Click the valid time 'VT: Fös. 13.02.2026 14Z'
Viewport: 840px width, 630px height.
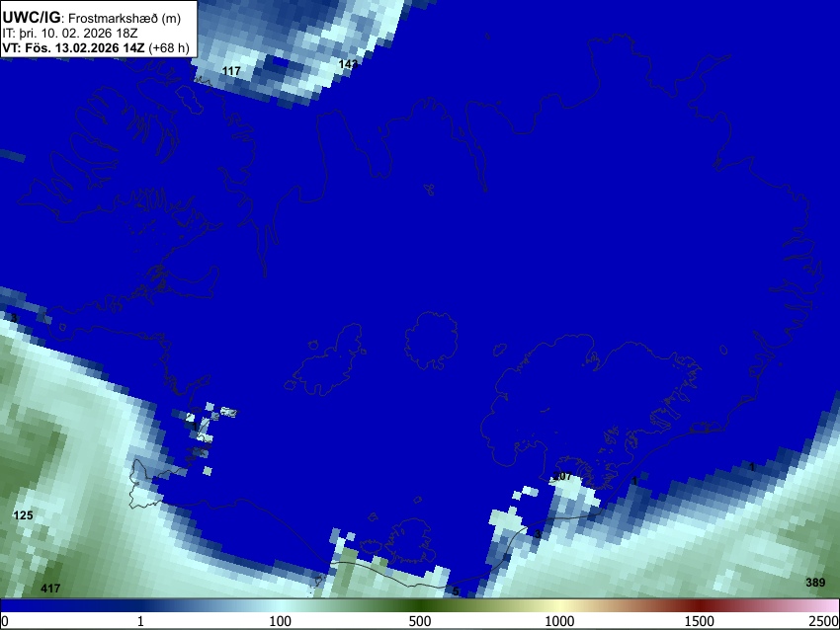tap(73, 47)
